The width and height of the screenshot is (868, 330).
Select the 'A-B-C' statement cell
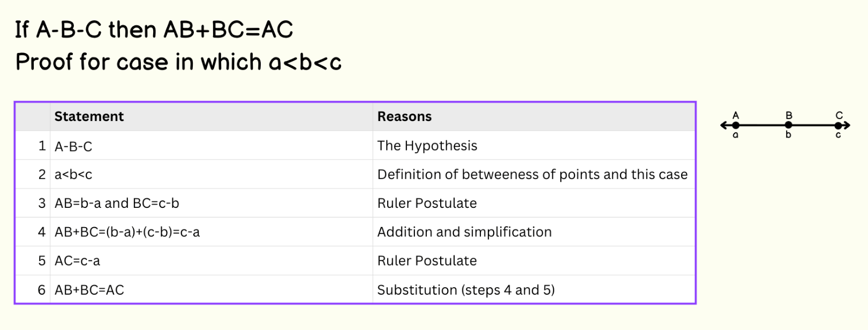click(x=73, y=146)
